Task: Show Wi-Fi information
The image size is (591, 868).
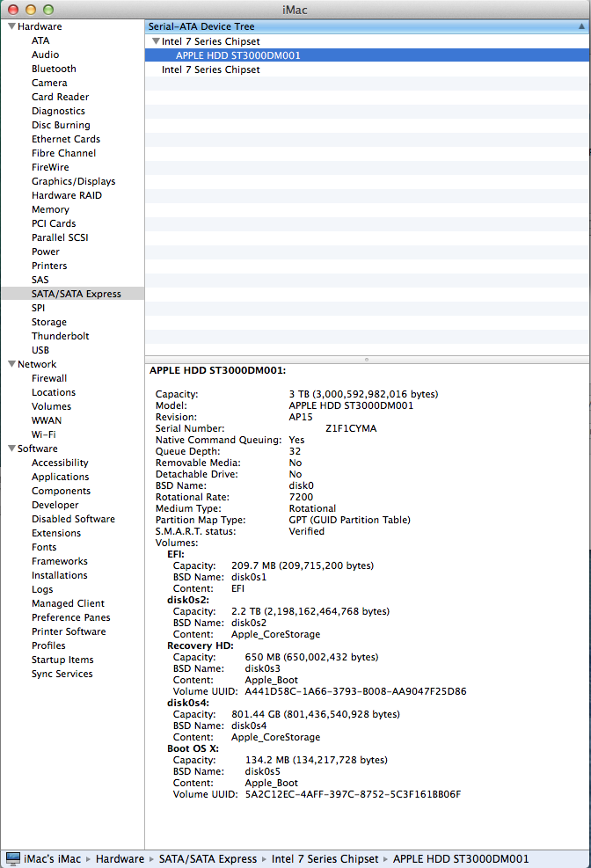Action: point(44,434)
